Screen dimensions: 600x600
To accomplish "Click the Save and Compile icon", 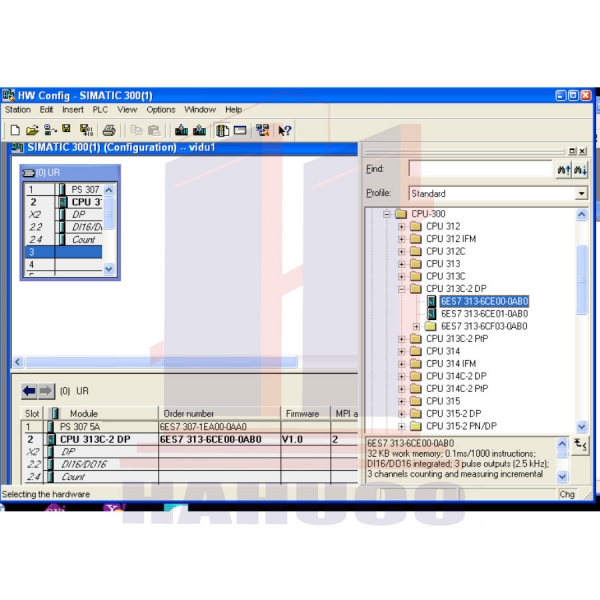I will 86,130.
